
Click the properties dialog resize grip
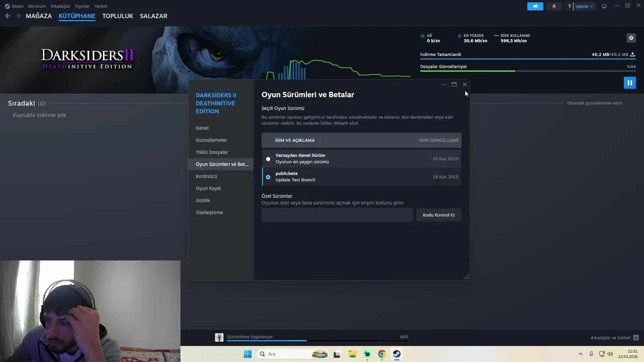point(466,277)
